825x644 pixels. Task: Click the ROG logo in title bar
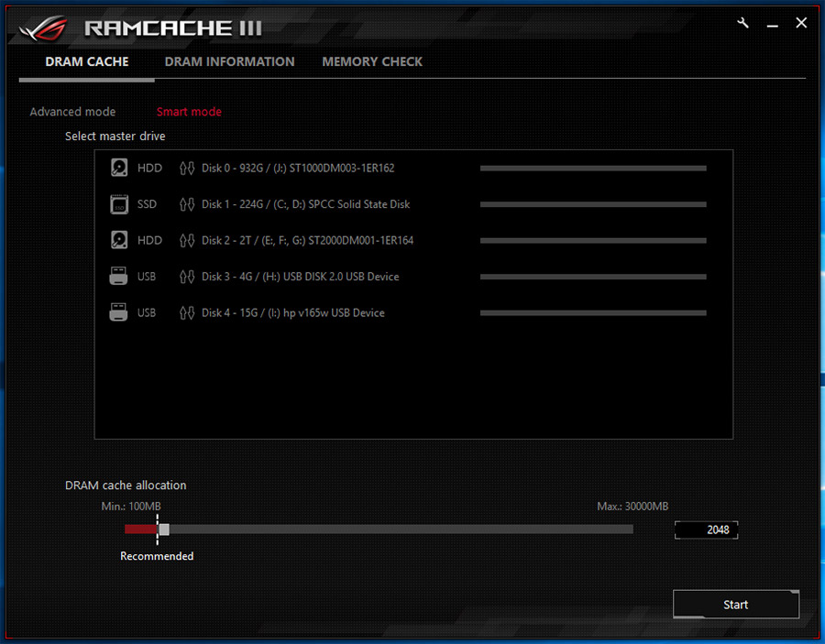coord(44,27)
